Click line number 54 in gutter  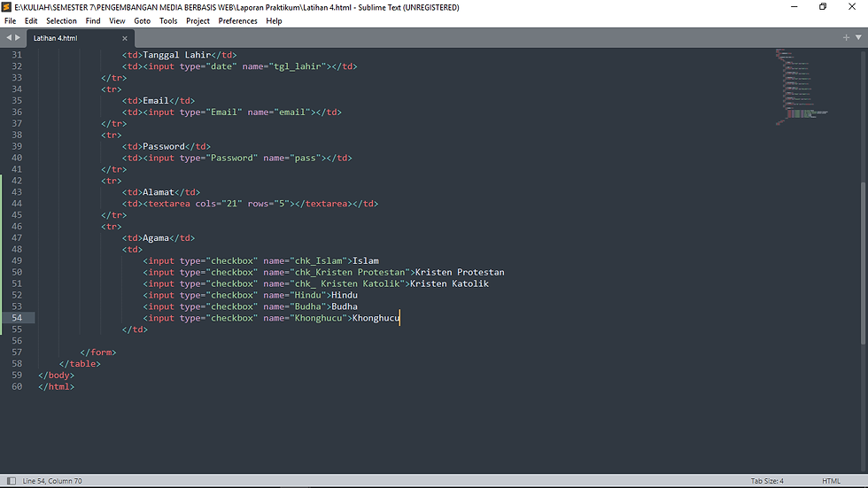[17, 318]
